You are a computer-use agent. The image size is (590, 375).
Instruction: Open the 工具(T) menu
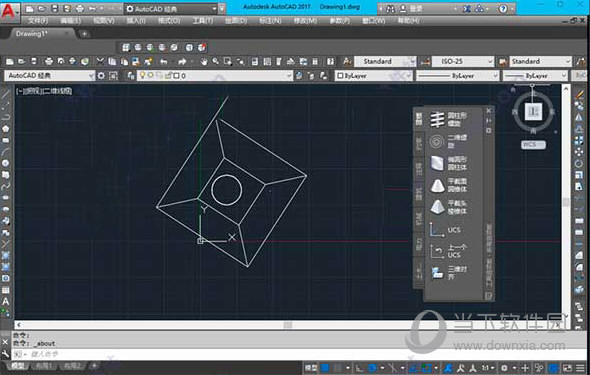tap(202, 21)
